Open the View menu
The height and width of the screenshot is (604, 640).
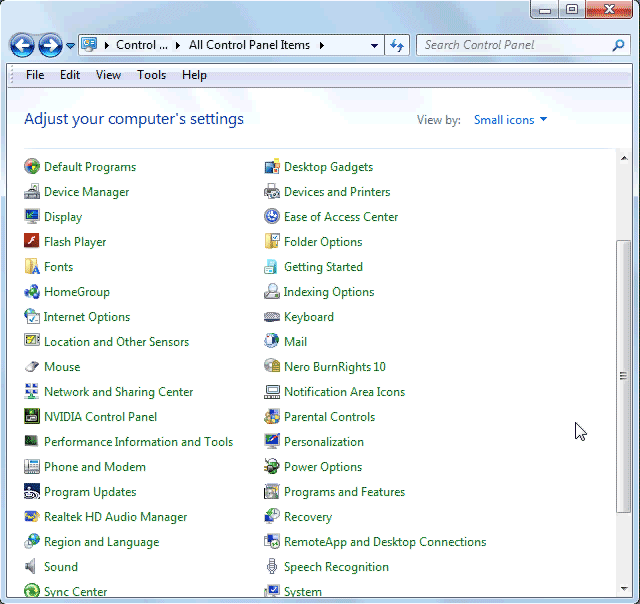coord(108,75)
